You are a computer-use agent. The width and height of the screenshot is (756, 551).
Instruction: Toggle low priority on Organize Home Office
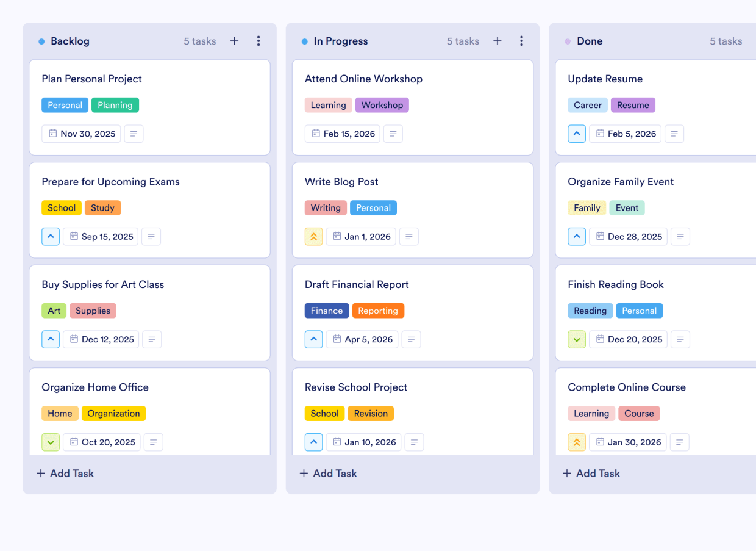[x=51, y=442]
